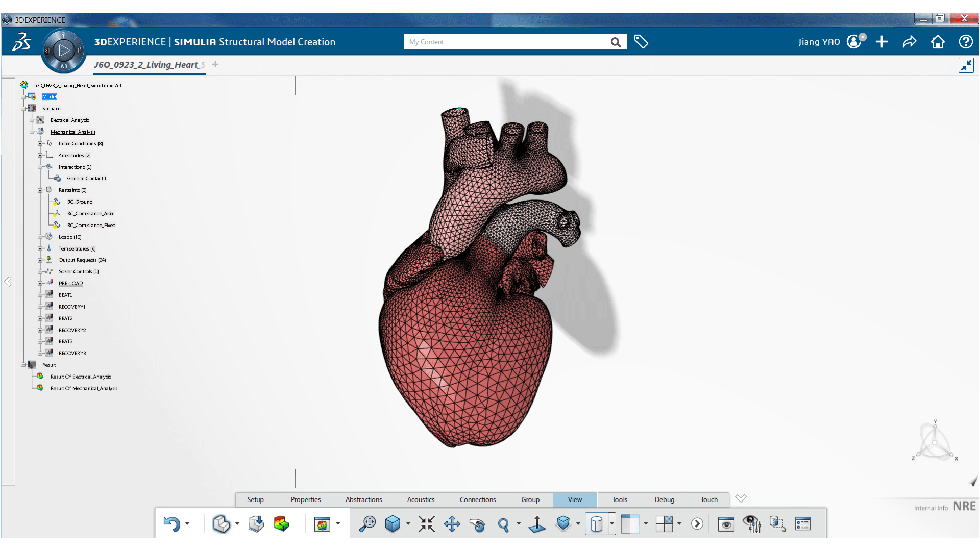The width and height of the screenshot is (980, 551).
Task: Toggle the eye visibility window icon
Action: pyautogui.click(x=726, y=524)
